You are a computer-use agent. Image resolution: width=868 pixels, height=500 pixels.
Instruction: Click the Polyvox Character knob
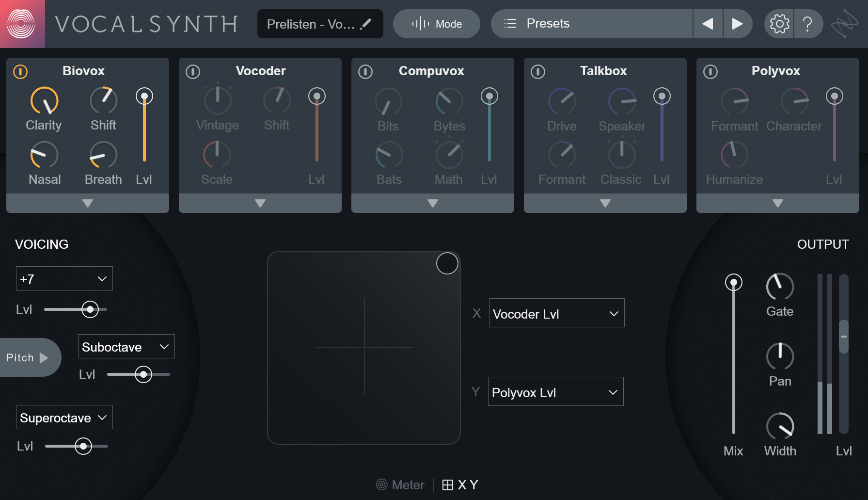coord(795,102)
